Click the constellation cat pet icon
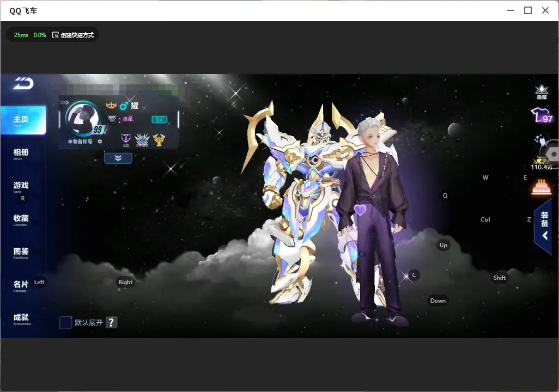This screenshot has height=392, width=559. pos(541,141)
